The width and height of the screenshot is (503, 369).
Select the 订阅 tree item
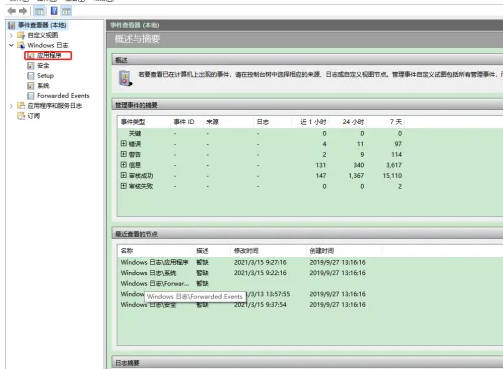point(33,116)
